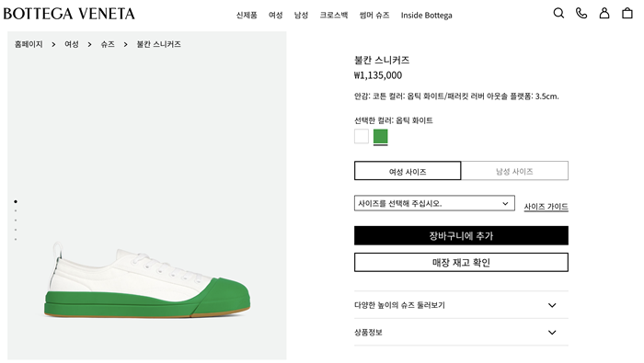Expand the 다양한 높이의 슈즈 둘러보기 section
644x363 pixels.
pos(461,305)
